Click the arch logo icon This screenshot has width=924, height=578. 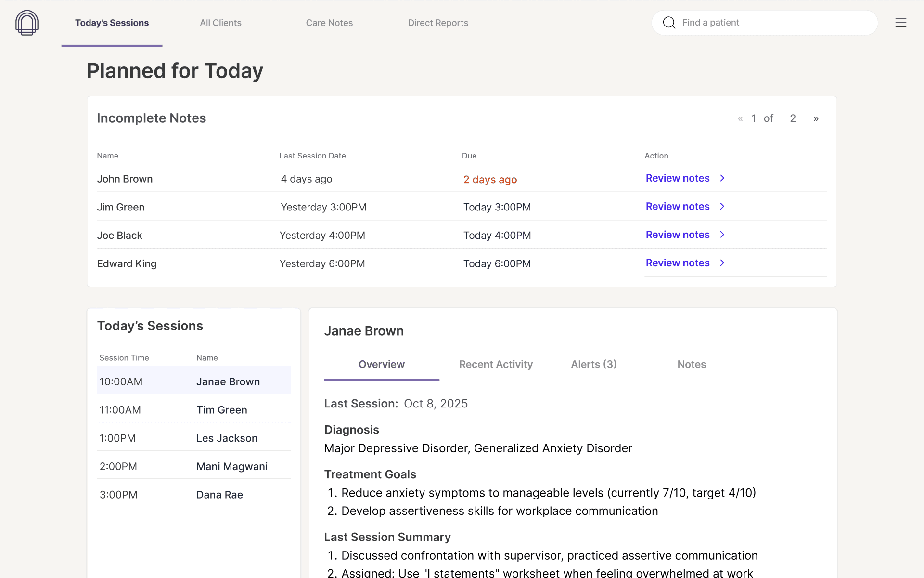click(x=27, y=23)
